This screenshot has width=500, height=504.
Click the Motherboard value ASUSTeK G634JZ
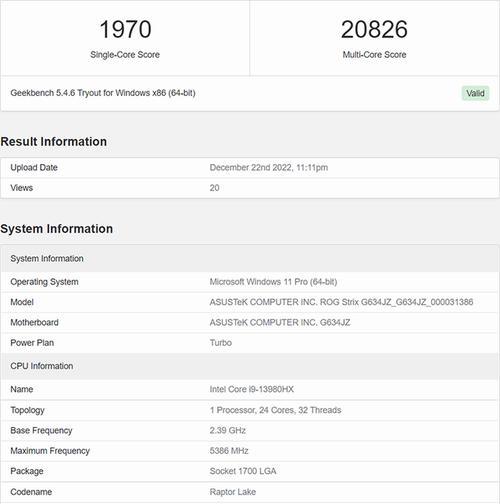point(280,322)
